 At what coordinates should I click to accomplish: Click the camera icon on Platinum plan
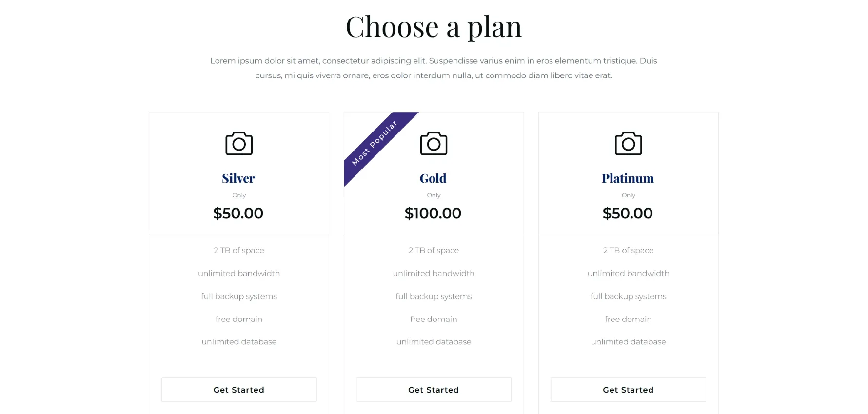[x=628, y=143]
